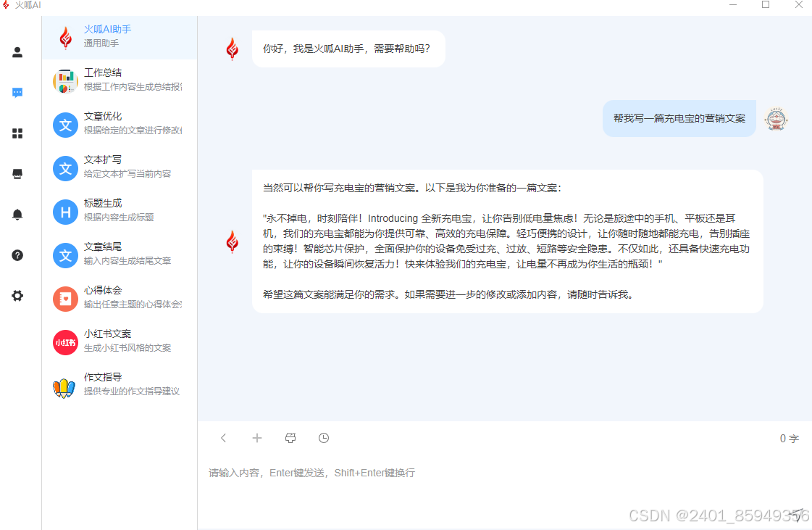Click the user avatar next to sent message
Screen dimensions: 812x530
click(x=776, y=119)
